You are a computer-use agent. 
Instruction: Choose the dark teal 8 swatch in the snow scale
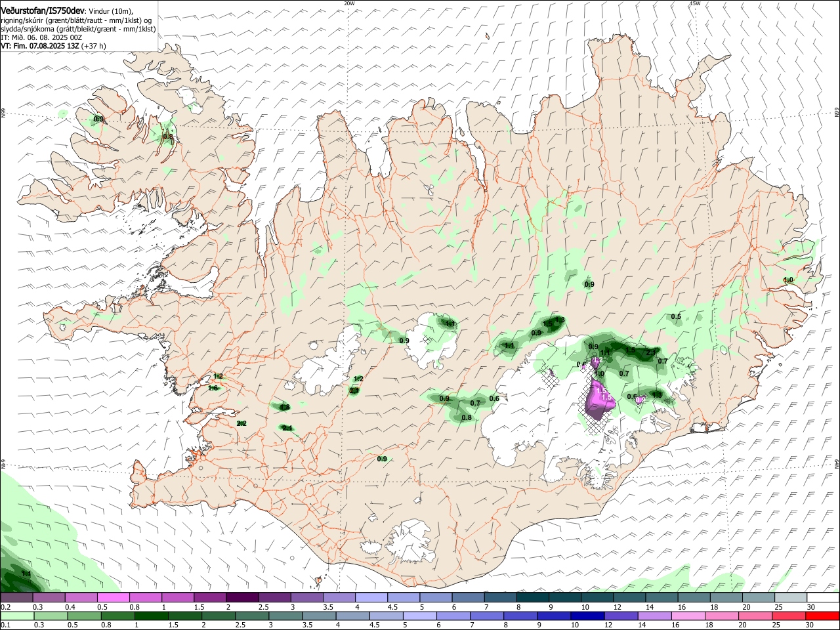click(532, 598)
